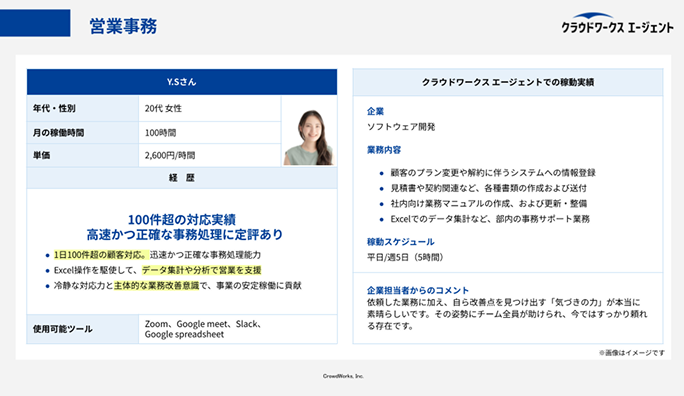Click the bullet about 顧客のプラン変更や解約
Screen dimensions: 684x396
(493, 173)
